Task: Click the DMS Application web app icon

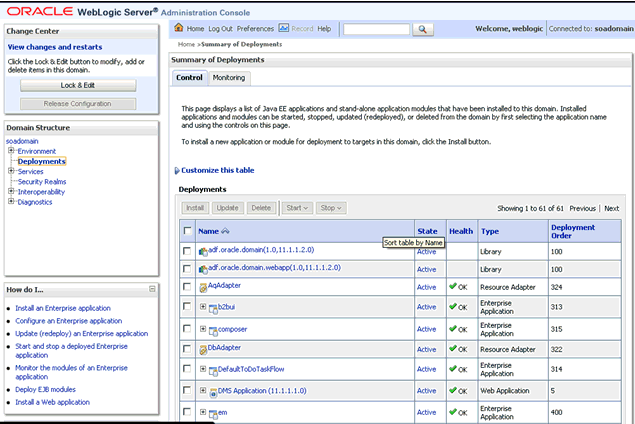Action: [213, 392]
